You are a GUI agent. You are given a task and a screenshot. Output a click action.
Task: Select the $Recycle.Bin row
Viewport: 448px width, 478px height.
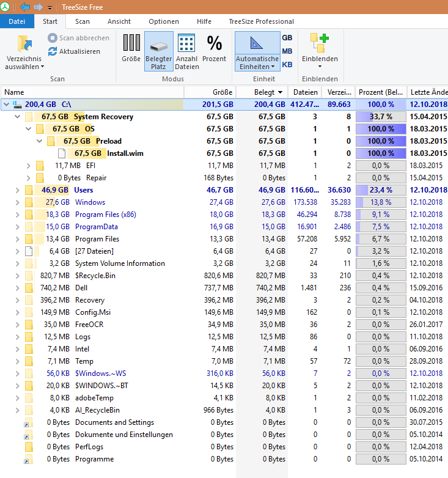tap(224, 276)
